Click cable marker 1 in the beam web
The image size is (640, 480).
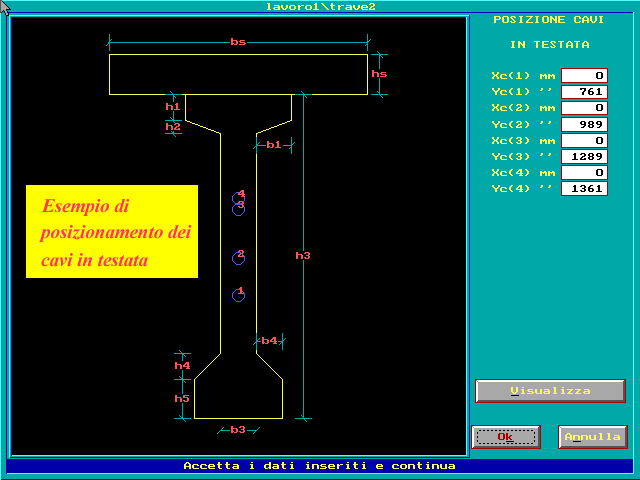click(x=238, y=294)
